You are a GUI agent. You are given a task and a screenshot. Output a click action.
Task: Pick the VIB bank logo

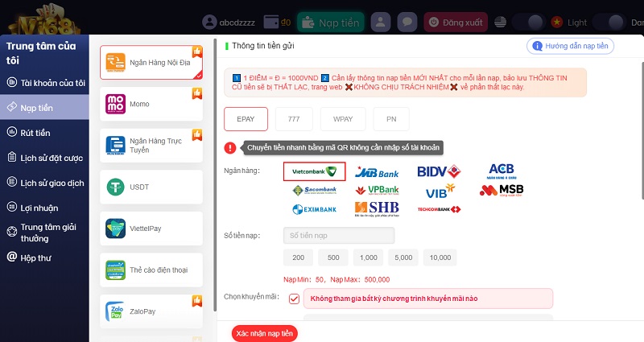point(440,192)
